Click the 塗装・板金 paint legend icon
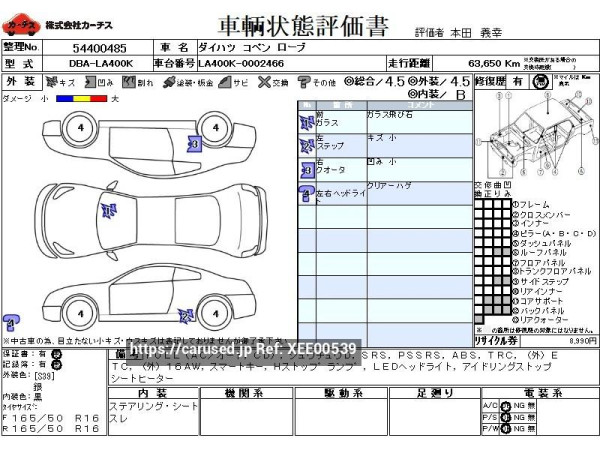The width and height of the screenshot is (600, 450). (169, 82)
